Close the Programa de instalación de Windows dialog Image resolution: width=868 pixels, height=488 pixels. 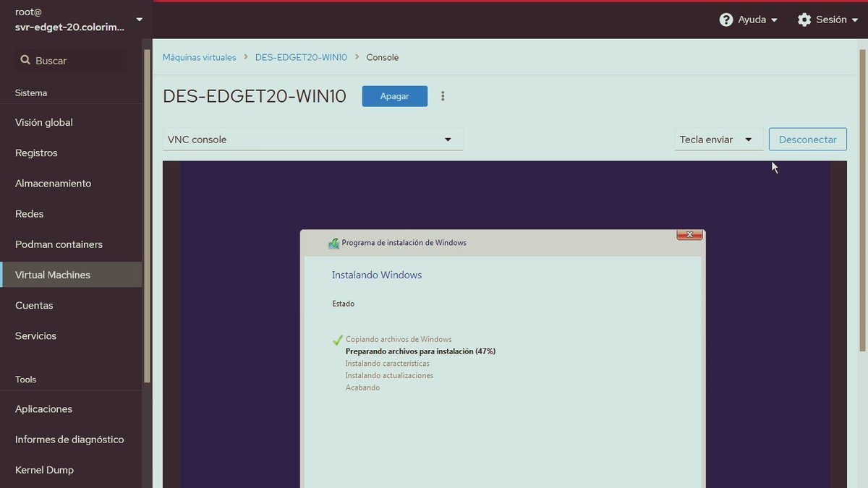point(689,235)
